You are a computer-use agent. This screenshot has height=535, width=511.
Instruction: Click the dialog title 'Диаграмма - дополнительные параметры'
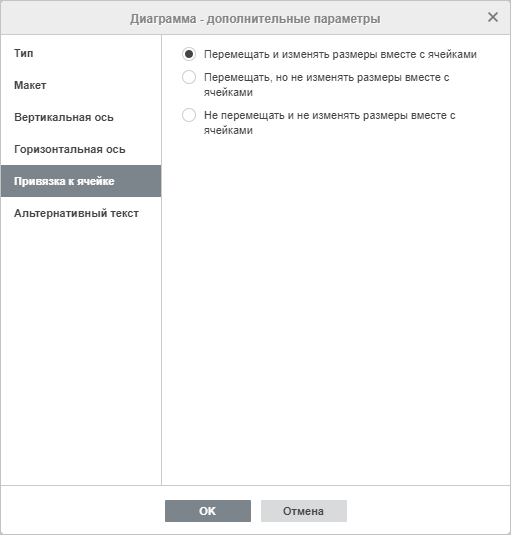pyautogui.click(x=255, y=19)
